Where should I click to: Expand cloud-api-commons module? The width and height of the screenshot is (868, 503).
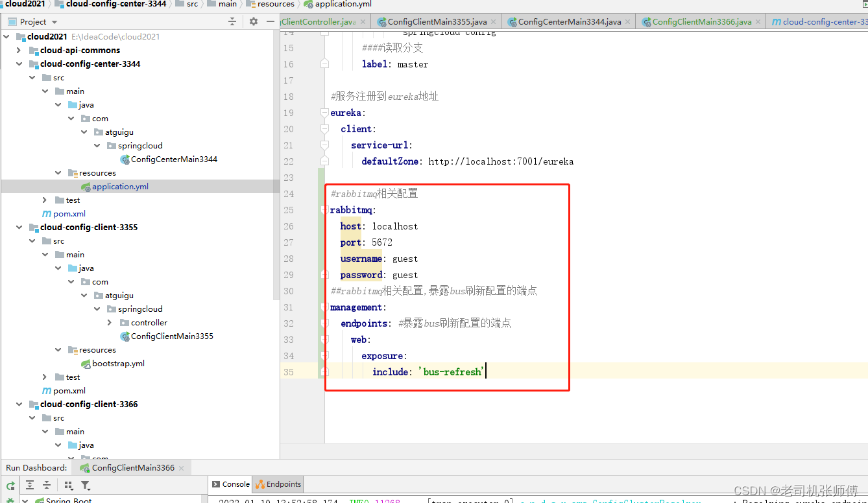click(19, 50)
